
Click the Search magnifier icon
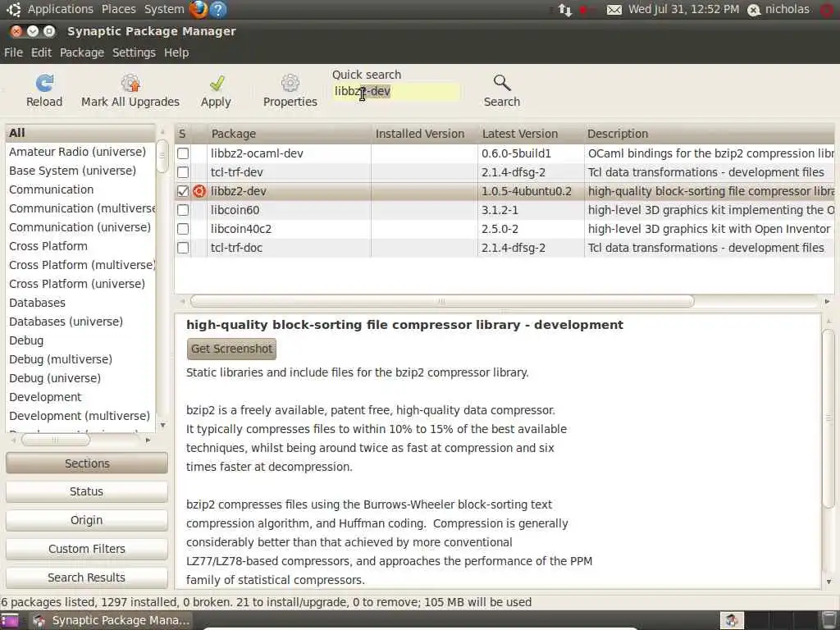click(502, 83)
